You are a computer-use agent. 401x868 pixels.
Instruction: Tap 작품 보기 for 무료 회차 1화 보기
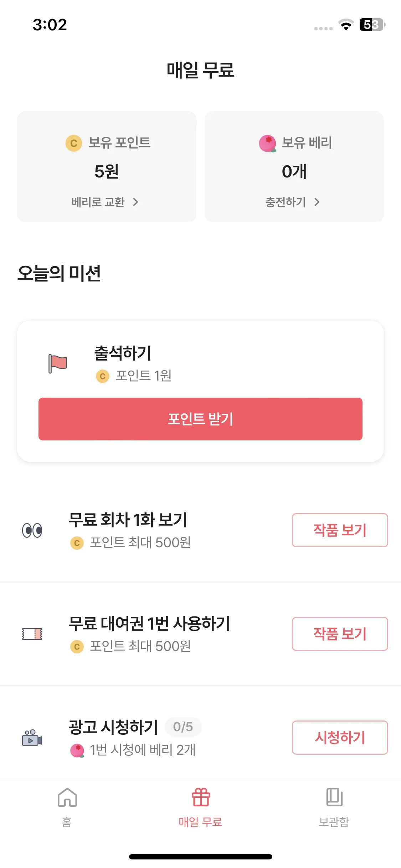click(x=340, y=530)
